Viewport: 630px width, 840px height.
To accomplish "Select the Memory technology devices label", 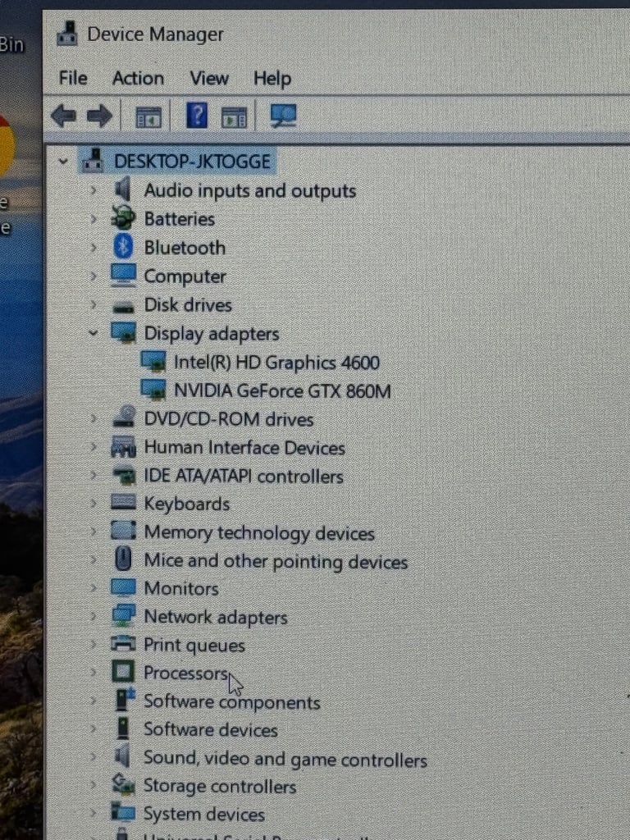I will pos(259,532).
